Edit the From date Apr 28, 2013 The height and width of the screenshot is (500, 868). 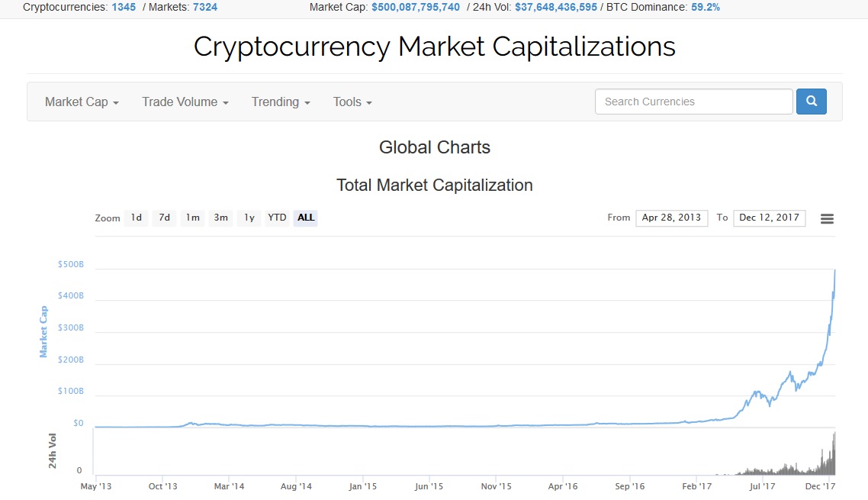671,218
